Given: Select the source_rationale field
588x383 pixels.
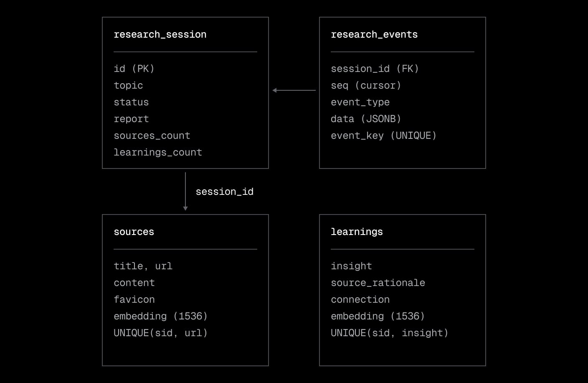Looking at the screenshot, I should coord(378,283).
